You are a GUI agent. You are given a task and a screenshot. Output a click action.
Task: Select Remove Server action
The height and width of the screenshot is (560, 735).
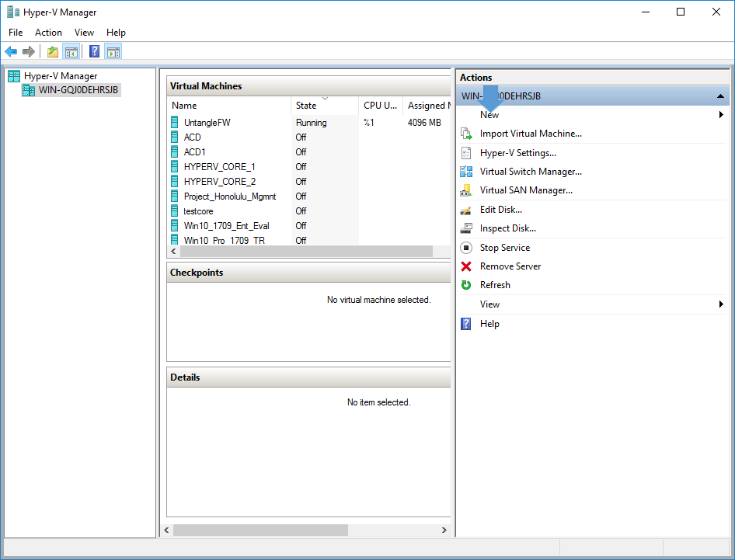[510, 266]
